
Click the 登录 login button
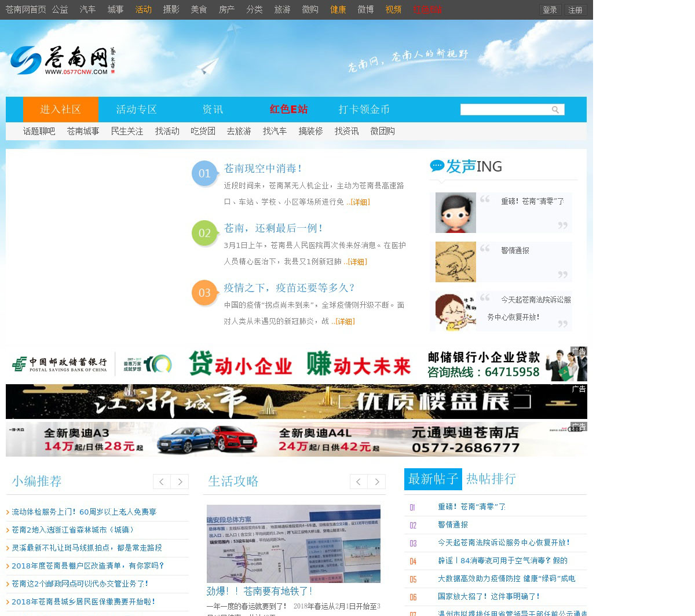coord(550,10)
